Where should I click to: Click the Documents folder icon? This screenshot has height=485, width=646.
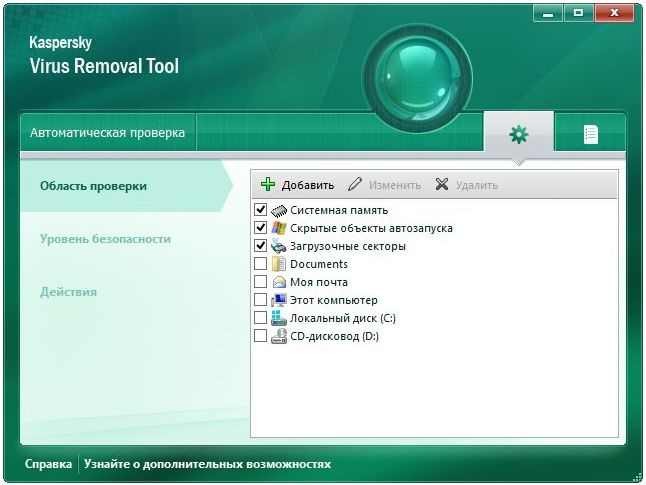[279, 264]
